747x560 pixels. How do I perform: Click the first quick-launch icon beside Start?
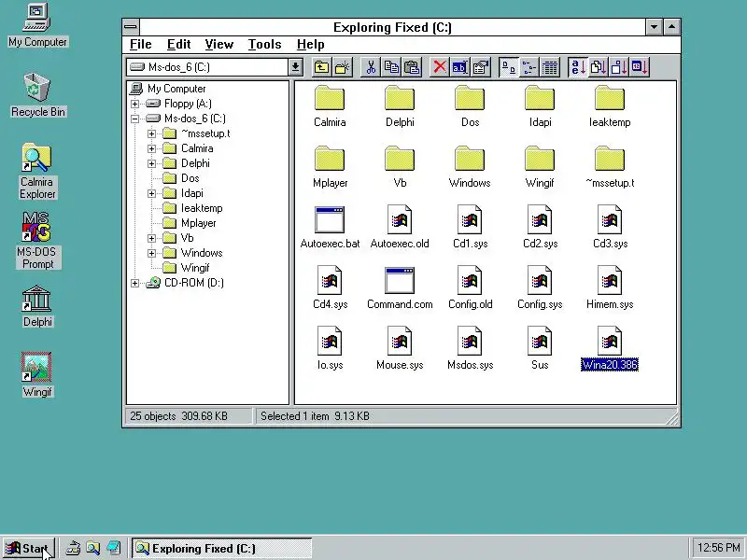tap(73, 548)
